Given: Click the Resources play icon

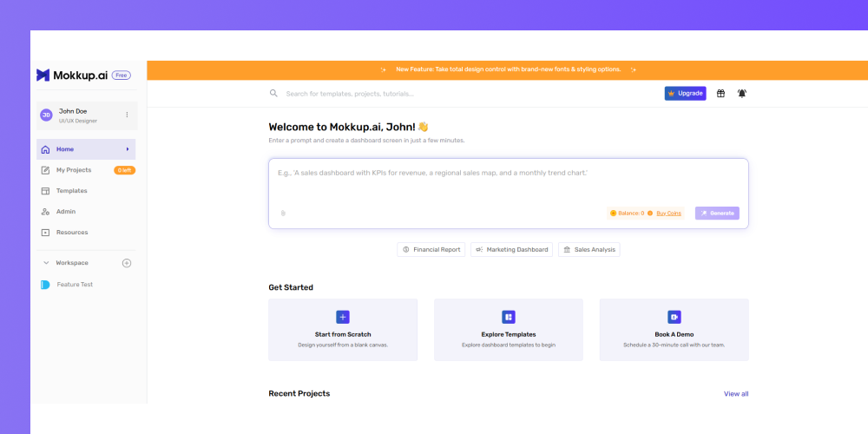Looking at the screenshot, I should 45,233.
